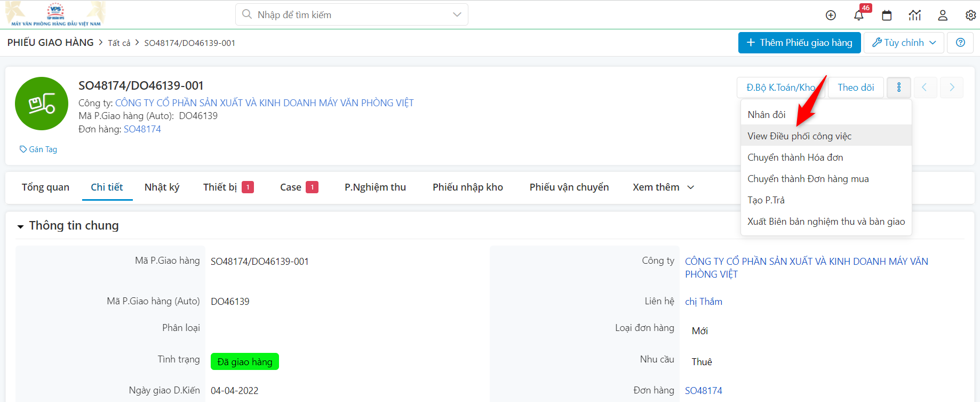Click the Tất cả breadcrumb link
The image size is (980, 402).
tap(119, 43)
